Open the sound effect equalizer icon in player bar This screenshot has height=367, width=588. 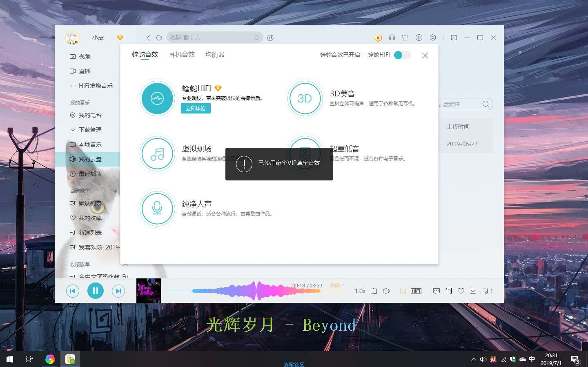click(x=403, y=291)
